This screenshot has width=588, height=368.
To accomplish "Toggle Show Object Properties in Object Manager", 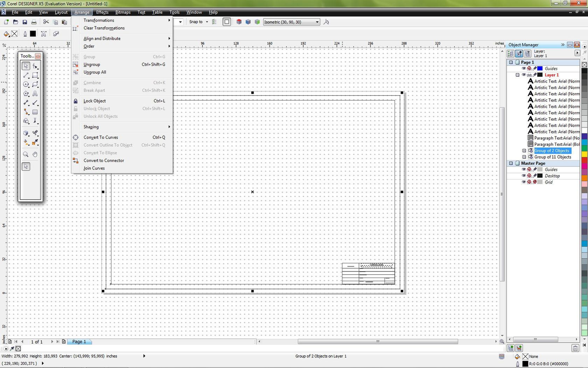I will pyautogui.click(x=511, y=54).
